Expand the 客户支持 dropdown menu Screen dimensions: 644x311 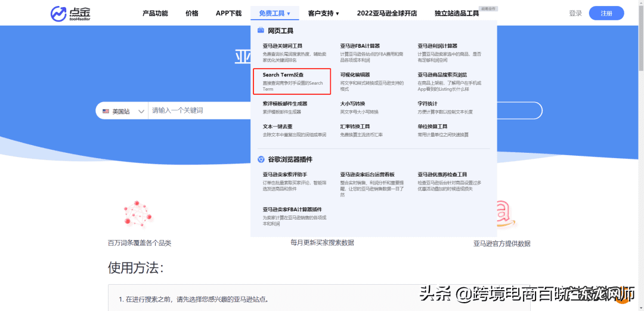[323, 13]
